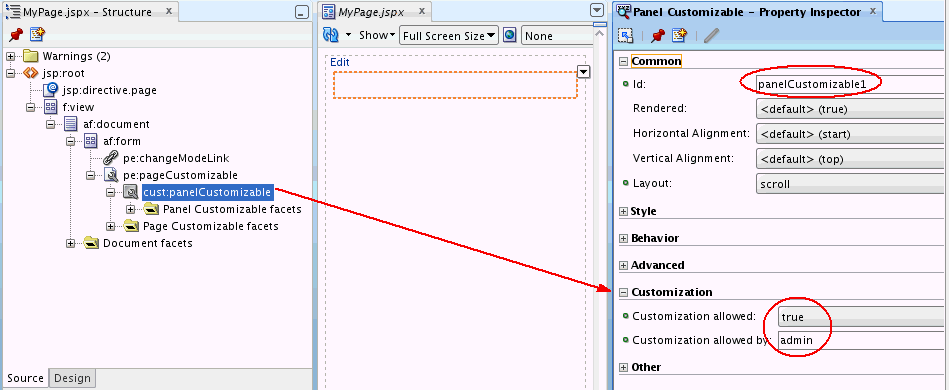The width and height of the screenshot is (949, 390).
Task: Open the design view panel dropdown arrow
Action: click(583, 72)
